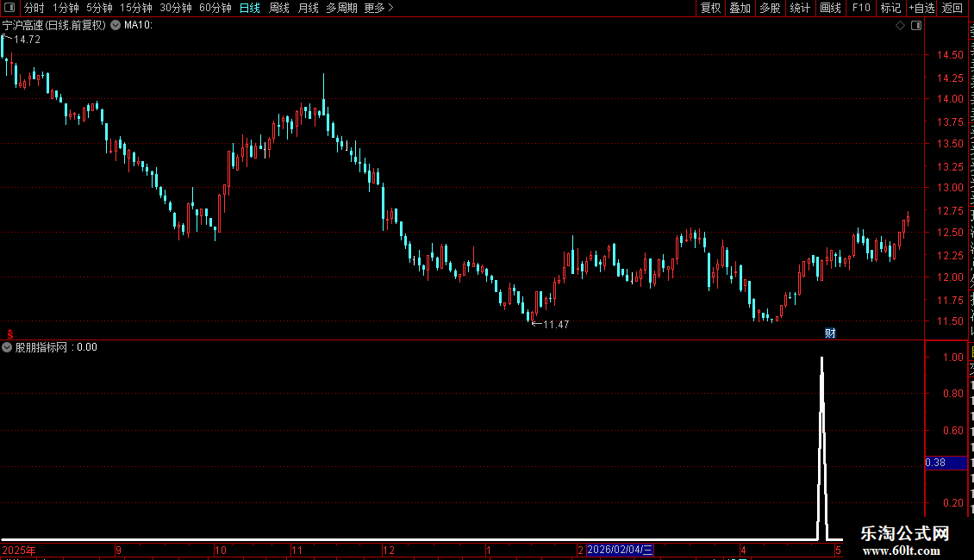Click the 14.50 price axis label
Viewport: 974px width, 560px height.
pos(950,54)
